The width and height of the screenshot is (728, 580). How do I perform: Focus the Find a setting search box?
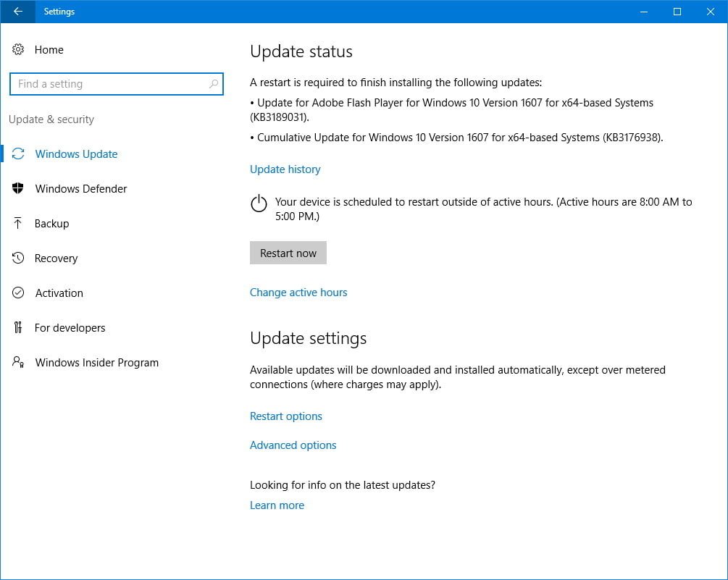pos(109,84)
